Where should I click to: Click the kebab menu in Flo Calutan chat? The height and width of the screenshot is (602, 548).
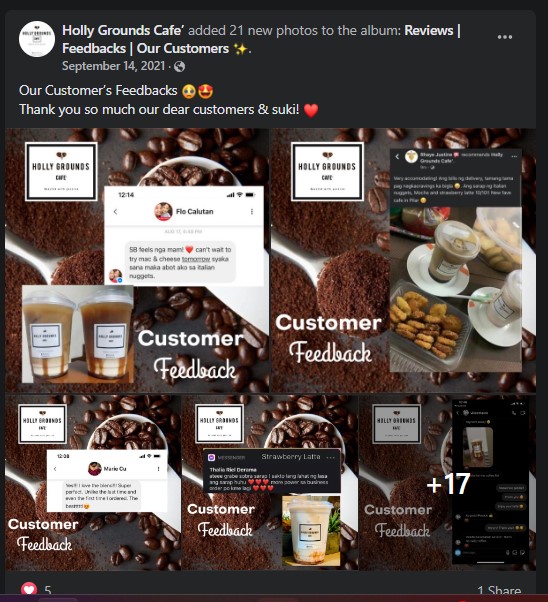(x=252, y=212)
